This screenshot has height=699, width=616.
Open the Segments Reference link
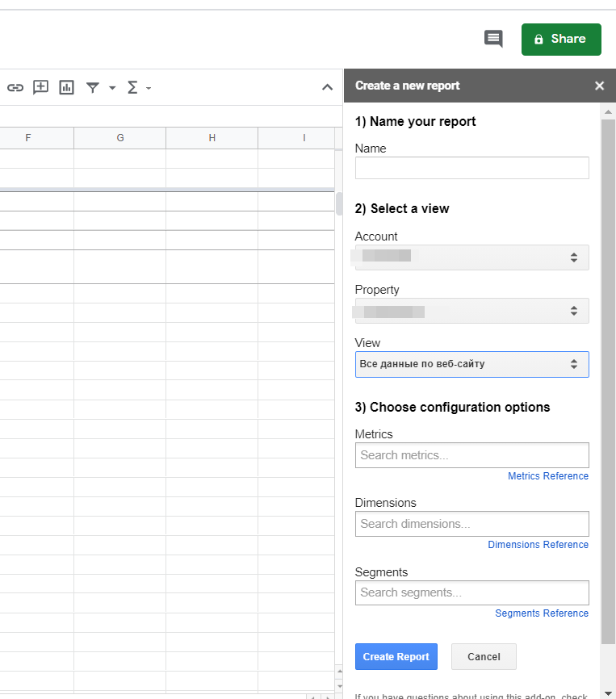[542, 613]
